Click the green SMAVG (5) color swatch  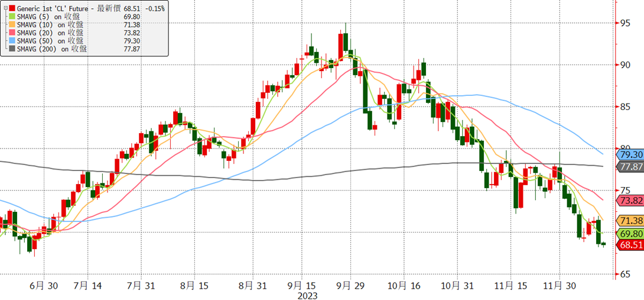click(11, 17)
